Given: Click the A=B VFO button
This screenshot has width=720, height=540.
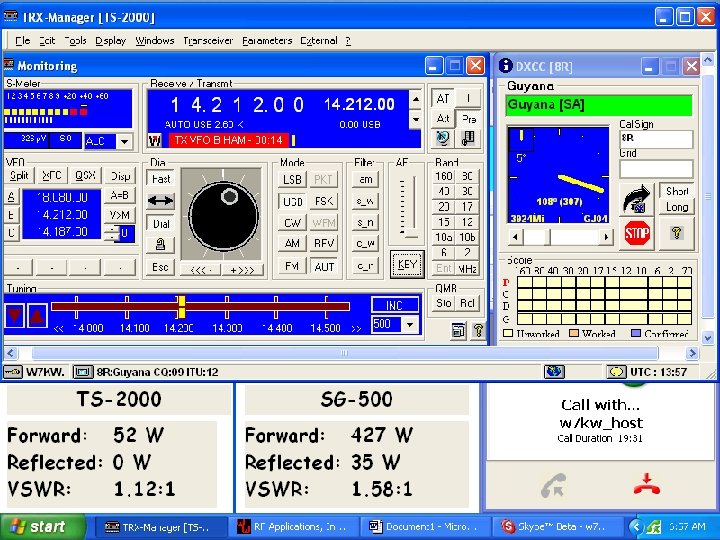Looking at the screenshot, I should coord(119,195).
